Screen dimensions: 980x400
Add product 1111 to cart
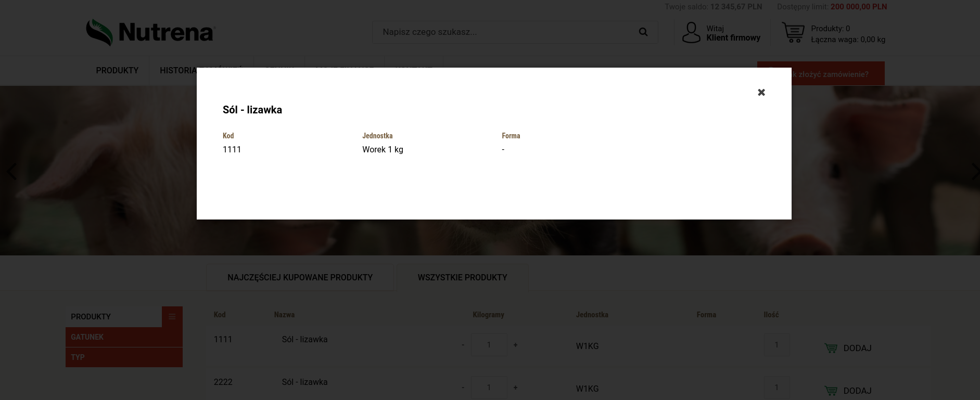point(848,348)
